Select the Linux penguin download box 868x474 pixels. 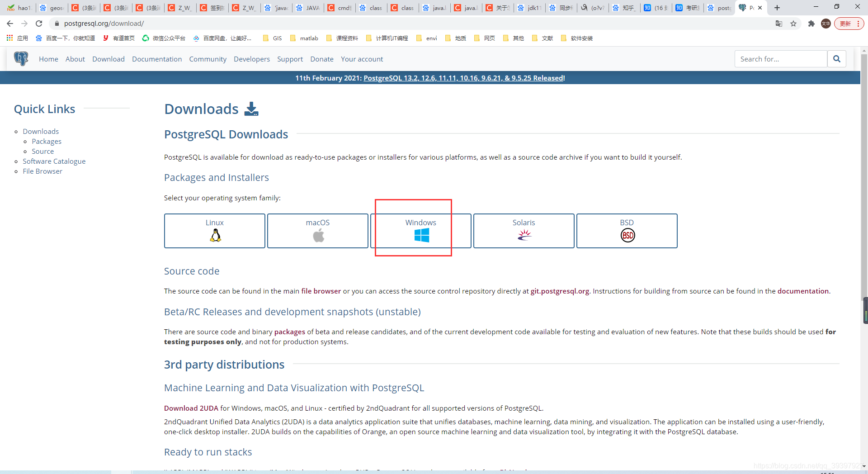(215, 231)
